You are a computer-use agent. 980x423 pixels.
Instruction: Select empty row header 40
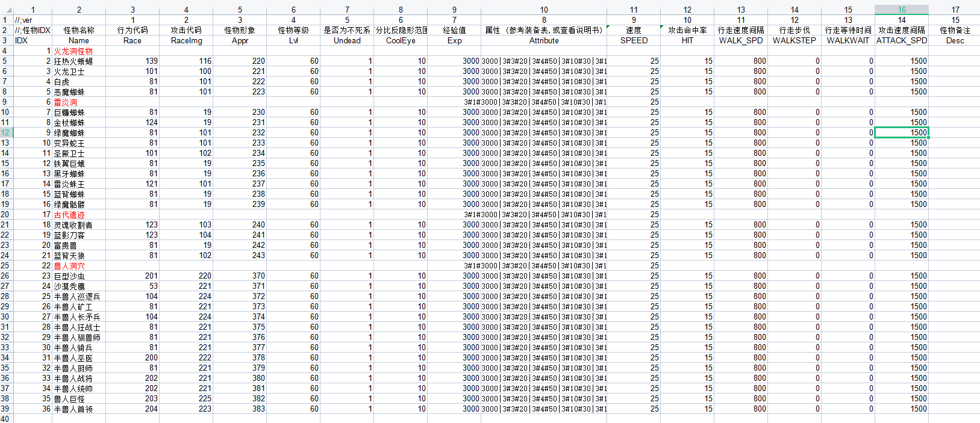(x=6, y=419)
